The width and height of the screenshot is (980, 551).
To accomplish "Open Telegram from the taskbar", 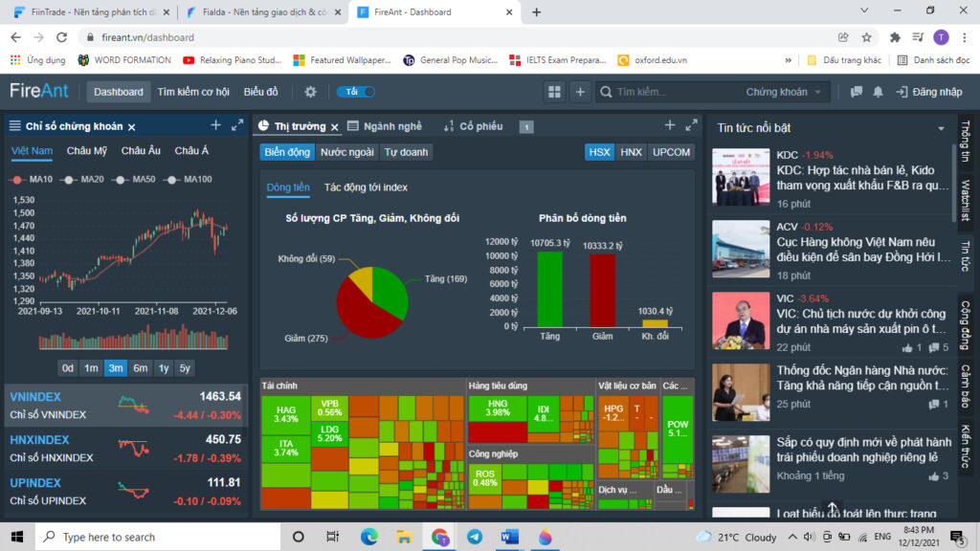I will click(475, 537).
